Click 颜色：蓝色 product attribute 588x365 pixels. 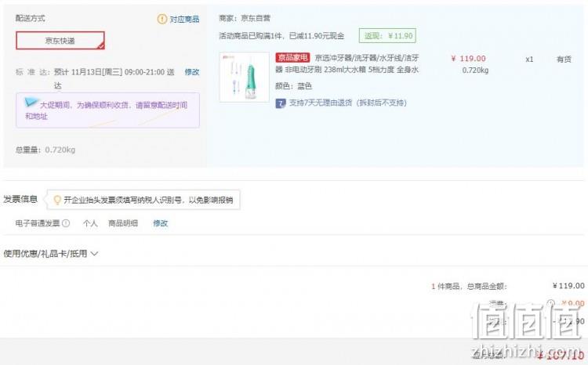[294, 86]
